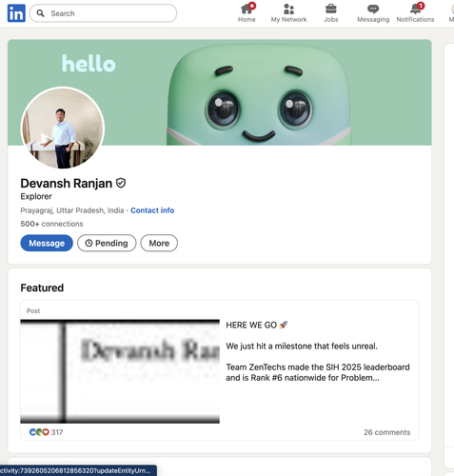Go to Jobs section
Screen dimensions: 454x476
[331, 13]
